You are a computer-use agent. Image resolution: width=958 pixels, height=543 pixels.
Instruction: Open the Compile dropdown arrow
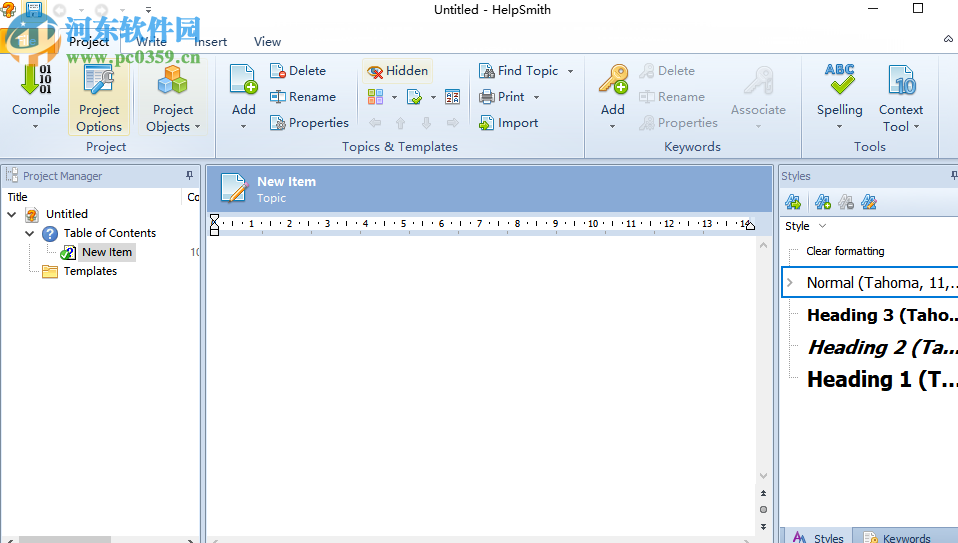35,126
